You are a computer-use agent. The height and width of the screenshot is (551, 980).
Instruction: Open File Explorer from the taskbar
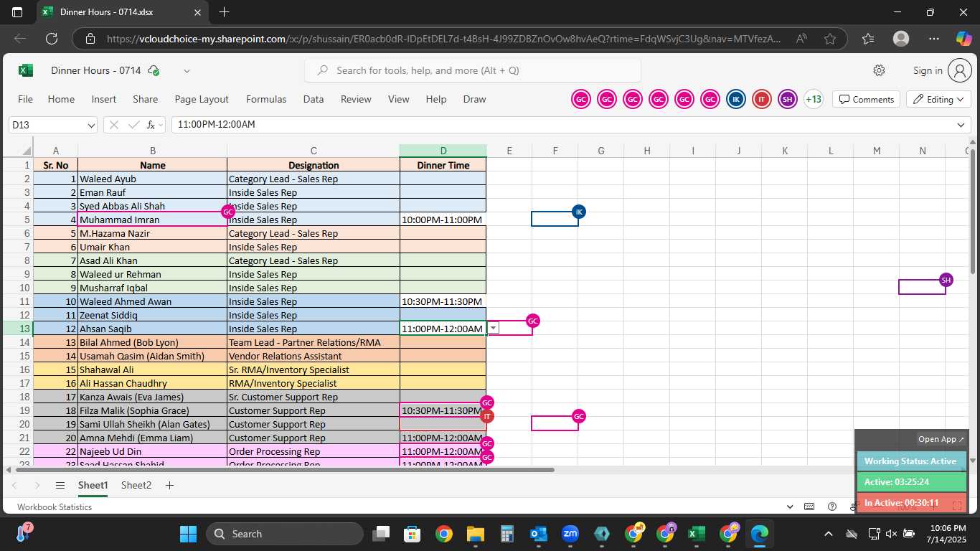coord(475,534)
